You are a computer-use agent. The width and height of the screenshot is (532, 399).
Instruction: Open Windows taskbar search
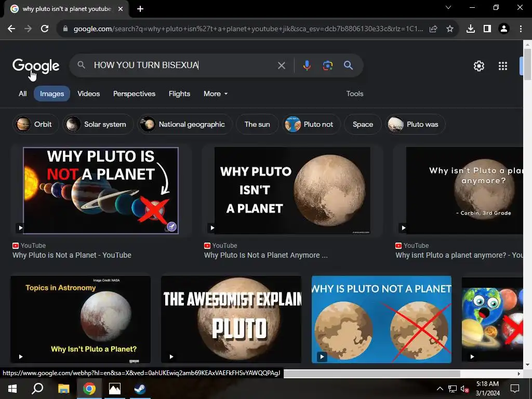(x=37, y=389)
